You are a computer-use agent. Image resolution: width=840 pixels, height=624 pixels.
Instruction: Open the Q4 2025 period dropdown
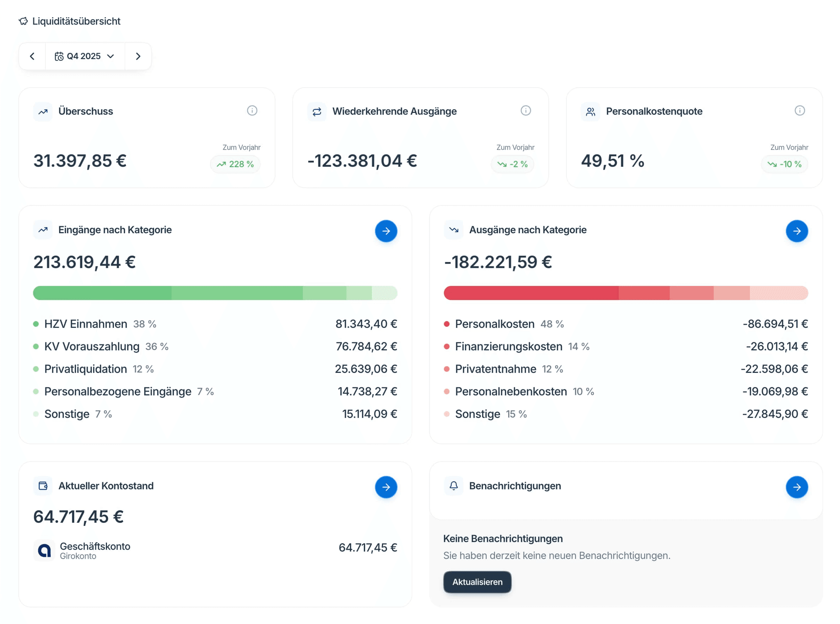pyautogui.click(x=85, y=56)
